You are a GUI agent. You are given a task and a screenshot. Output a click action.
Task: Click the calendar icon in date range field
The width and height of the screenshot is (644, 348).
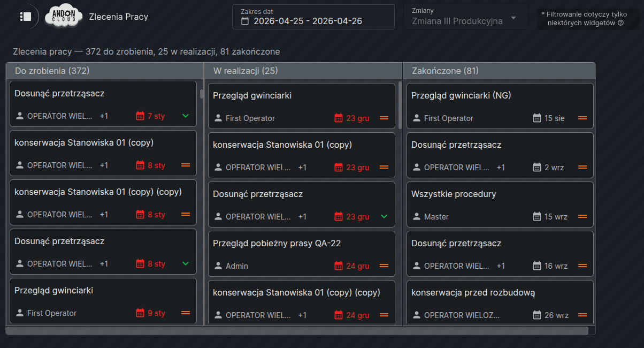pyautogui.click(x=246, y=21)
